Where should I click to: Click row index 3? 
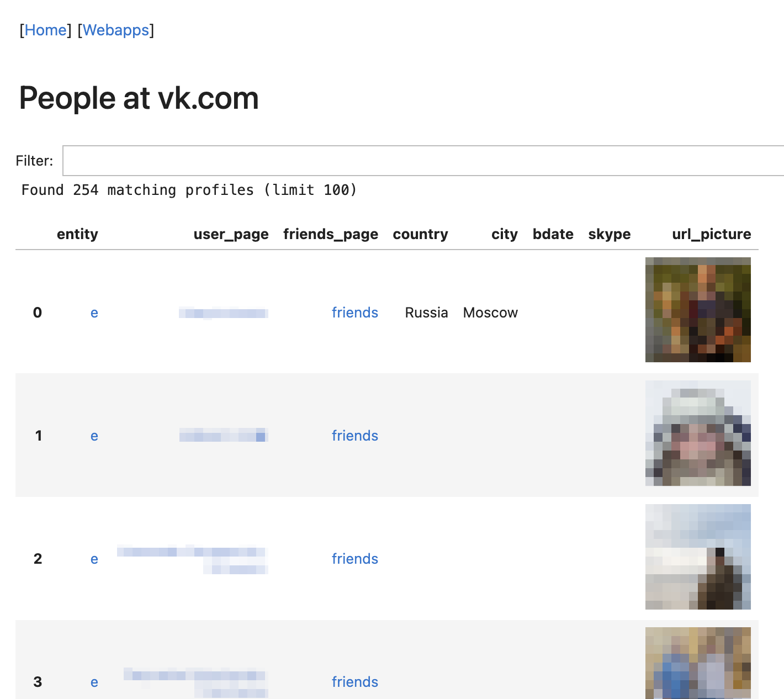click(38, 682)
